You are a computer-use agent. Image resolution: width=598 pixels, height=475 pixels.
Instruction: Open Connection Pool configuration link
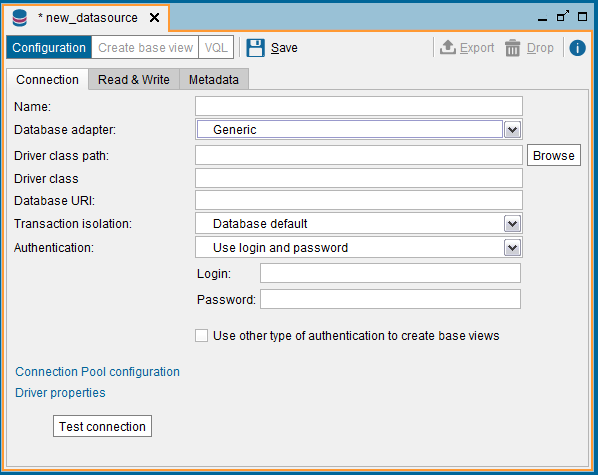tap(97, 372)
